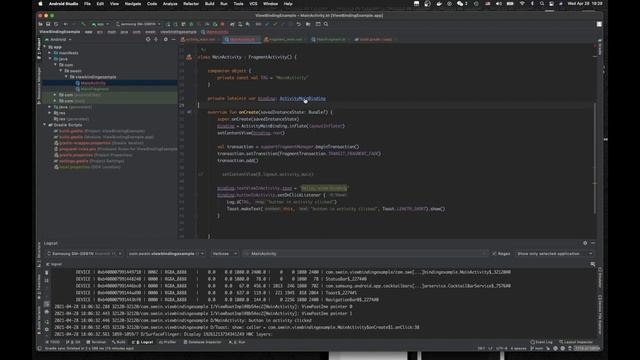The height and width of the screenshot is (360, 640).
Task: Collapse the Gradle Scripts node
Action: tap(45, 125)
